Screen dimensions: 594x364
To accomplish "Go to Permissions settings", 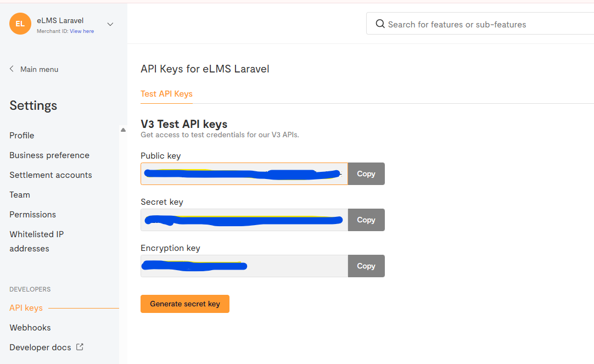I will (x=33, y=215).
